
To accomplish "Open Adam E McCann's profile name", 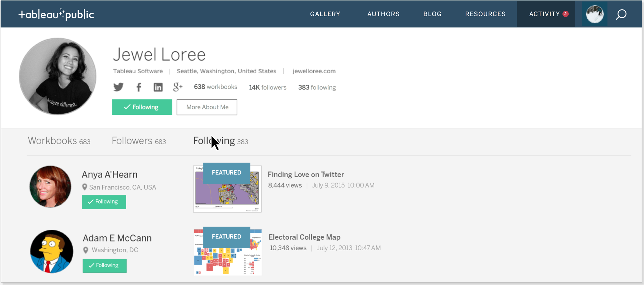I will click(117, 238).
